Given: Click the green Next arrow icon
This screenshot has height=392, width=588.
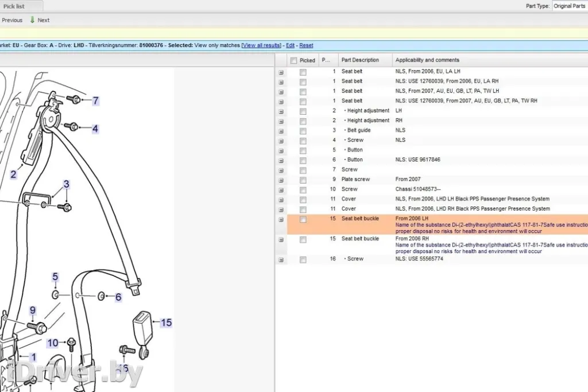Looking at the screenshot, I should [32, 20].
